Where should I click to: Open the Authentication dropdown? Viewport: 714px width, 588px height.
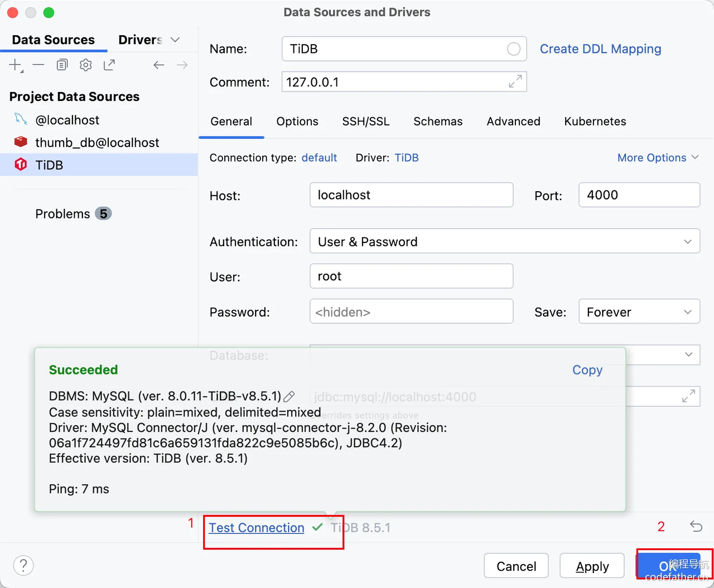point(505,241)
